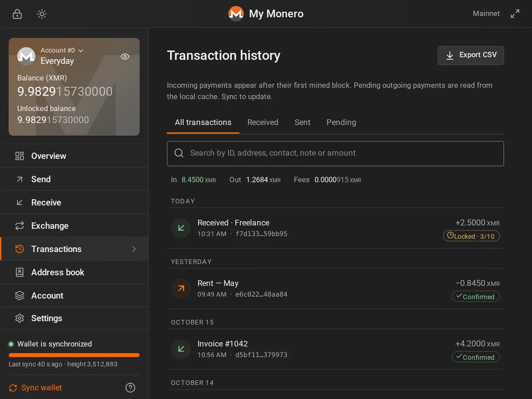Open Settings in the sidebar

(x=74, y=318)
